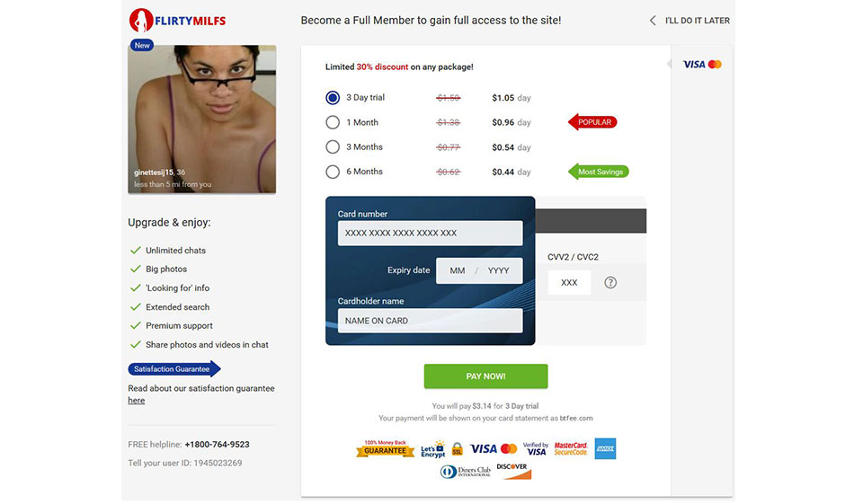Image resolution: width=863 pixels, height=504 pixels.
Task: Click the Visa Mastercard icon in side tab
Action: (x=702, y=65)
